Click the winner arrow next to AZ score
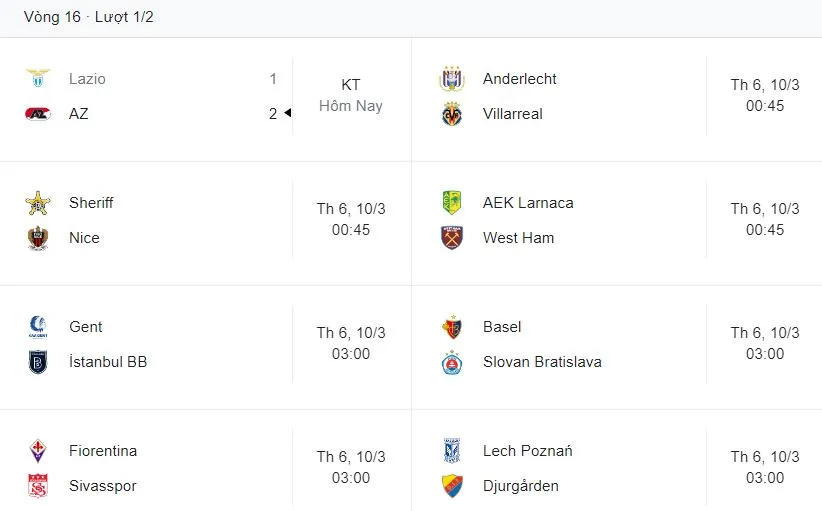Viewport: 822px width, 511px height. click(x=287, y=114)
